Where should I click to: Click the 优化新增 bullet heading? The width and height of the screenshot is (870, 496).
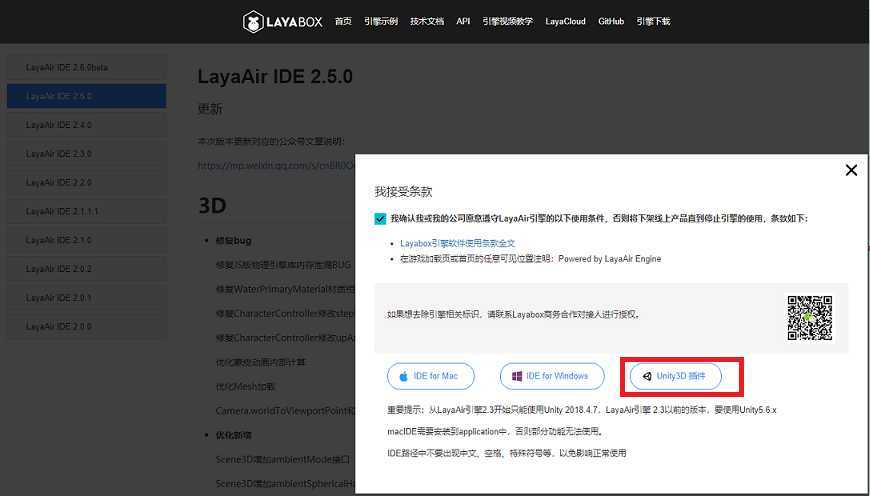pos(234,435)
